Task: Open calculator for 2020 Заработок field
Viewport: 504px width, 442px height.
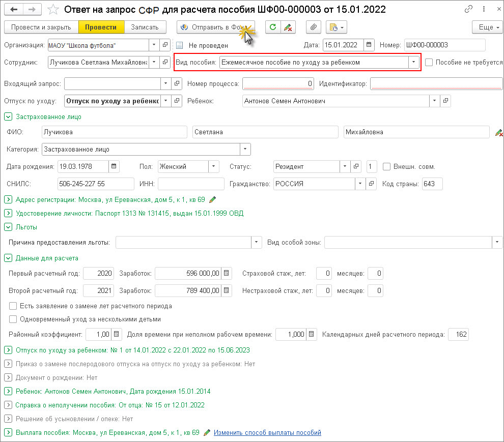Action: coord(226,273)
